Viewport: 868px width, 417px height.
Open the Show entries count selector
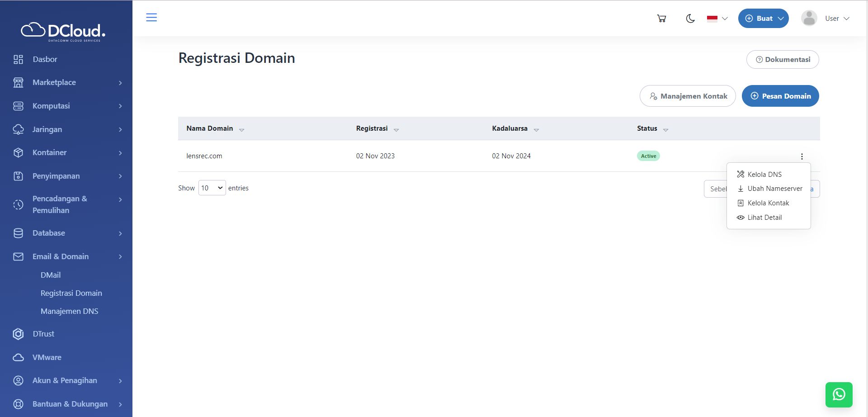(x=212, y=188)
